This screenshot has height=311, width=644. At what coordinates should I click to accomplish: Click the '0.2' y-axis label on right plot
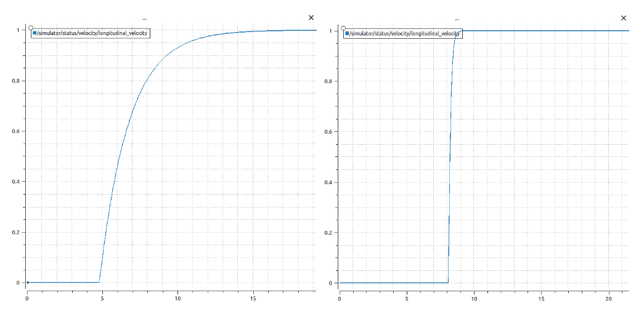tap(328, 233)
